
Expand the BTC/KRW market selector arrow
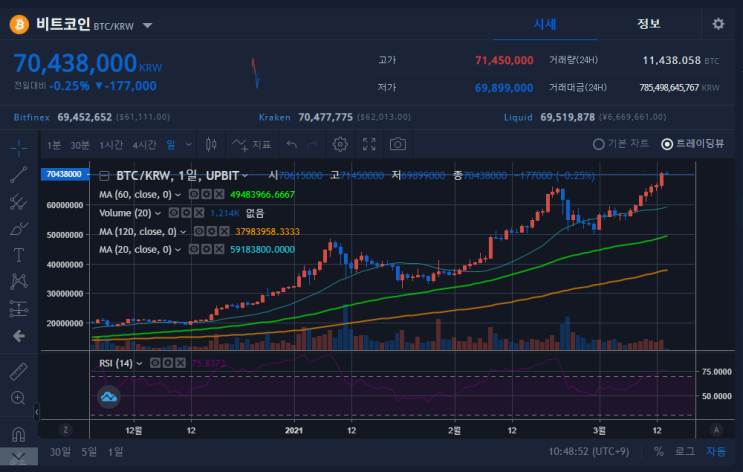(x=147, y=26)
